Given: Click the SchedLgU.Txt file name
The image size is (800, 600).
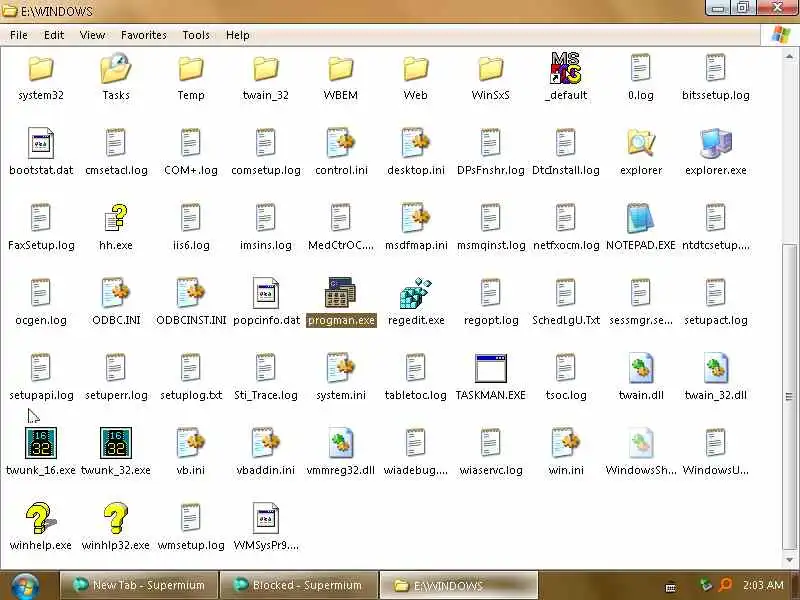Looking at the screenshot, I should point(566,320).
